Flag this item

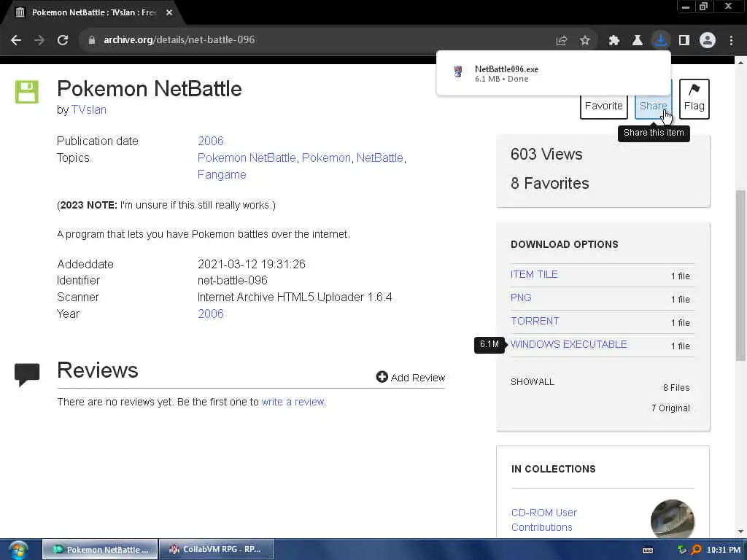pyautogui.click(x=694, y=99)
